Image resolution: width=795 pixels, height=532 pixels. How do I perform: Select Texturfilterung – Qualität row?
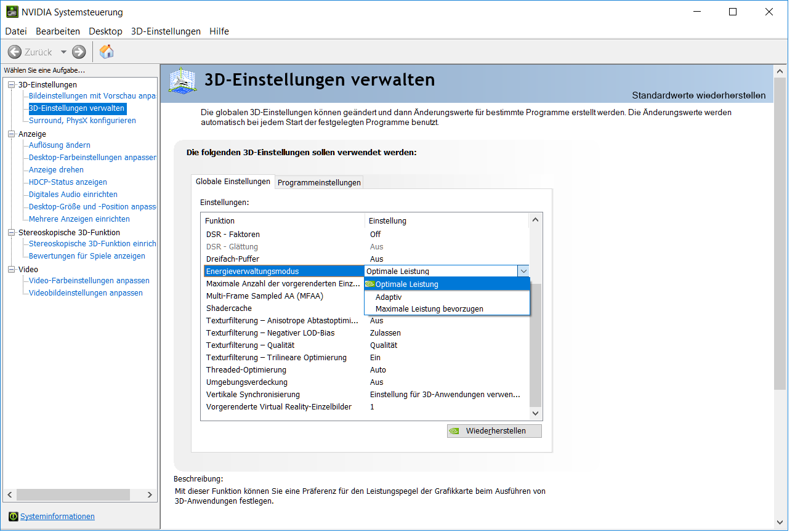[366, 345]
